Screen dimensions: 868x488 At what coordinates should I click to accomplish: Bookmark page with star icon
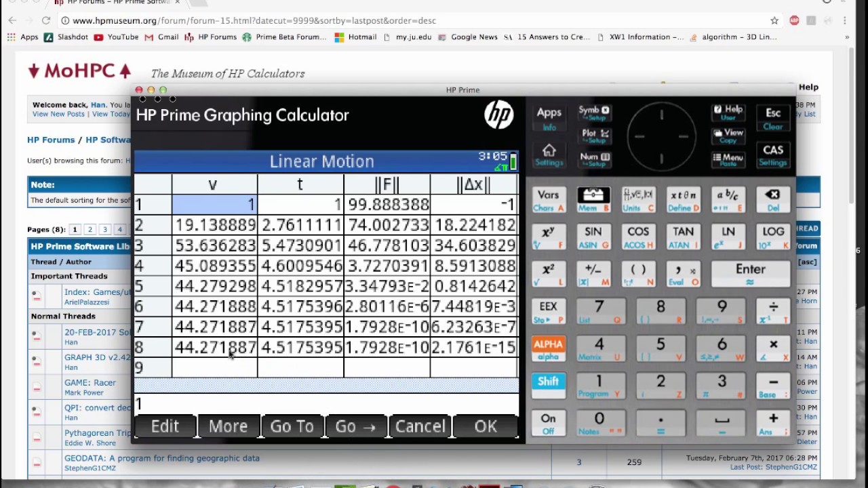click(774, 20)
